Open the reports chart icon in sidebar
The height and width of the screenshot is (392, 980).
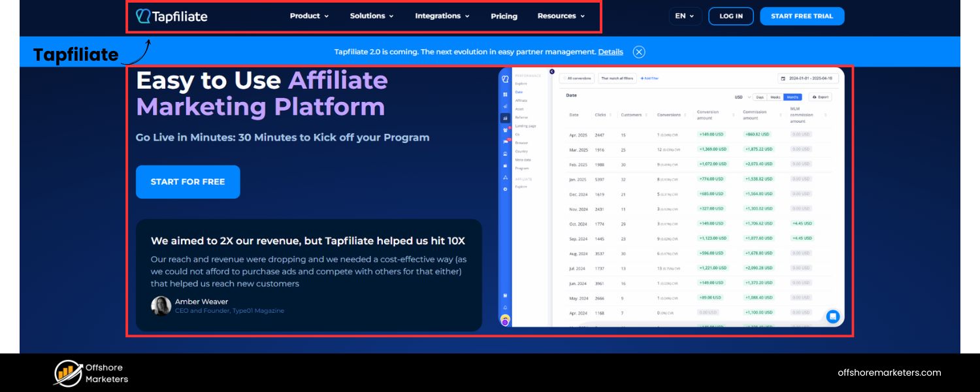(505, 118)
